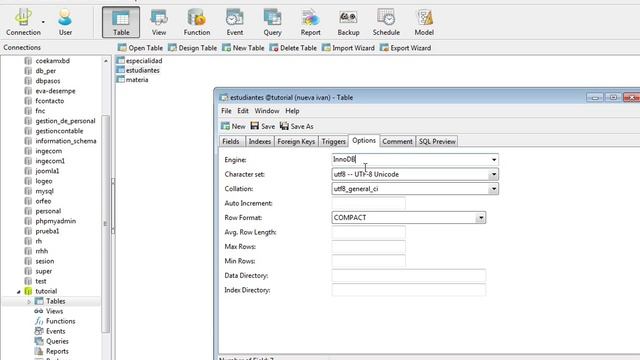The height and width of the screenshot is (360, 640).
Task: Open the Model toolbar icon
Action: pyautogui.click(x=424, y=22)
